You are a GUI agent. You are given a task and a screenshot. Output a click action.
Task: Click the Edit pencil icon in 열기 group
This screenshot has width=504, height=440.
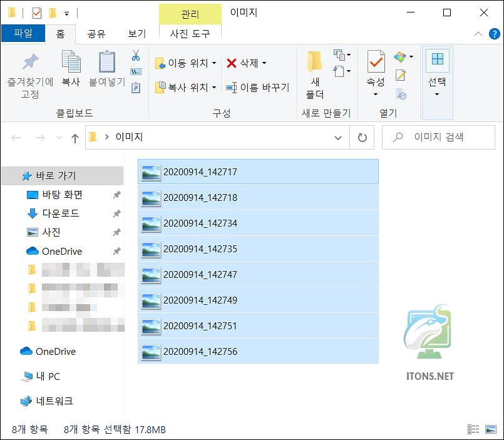(x=401, y=75)
